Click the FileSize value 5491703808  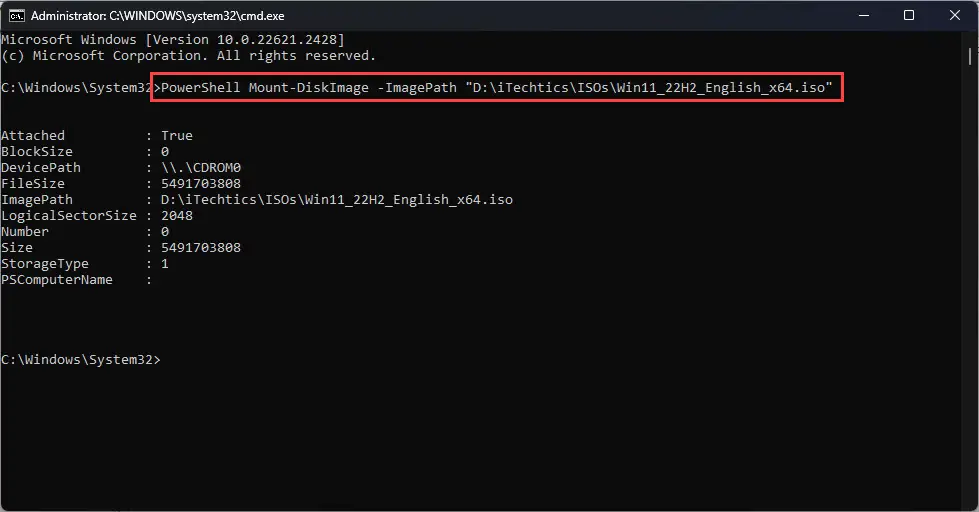201,184
